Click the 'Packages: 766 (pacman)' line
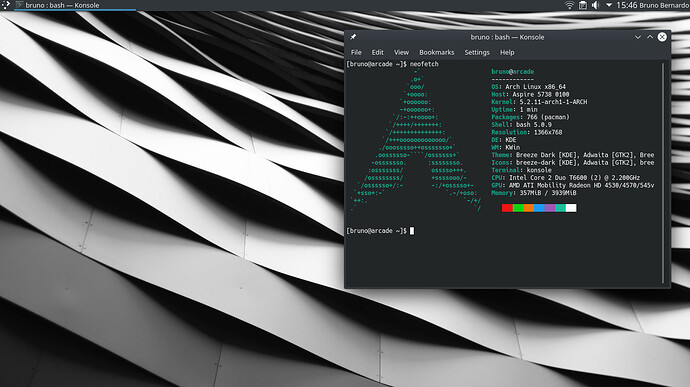 530,117
